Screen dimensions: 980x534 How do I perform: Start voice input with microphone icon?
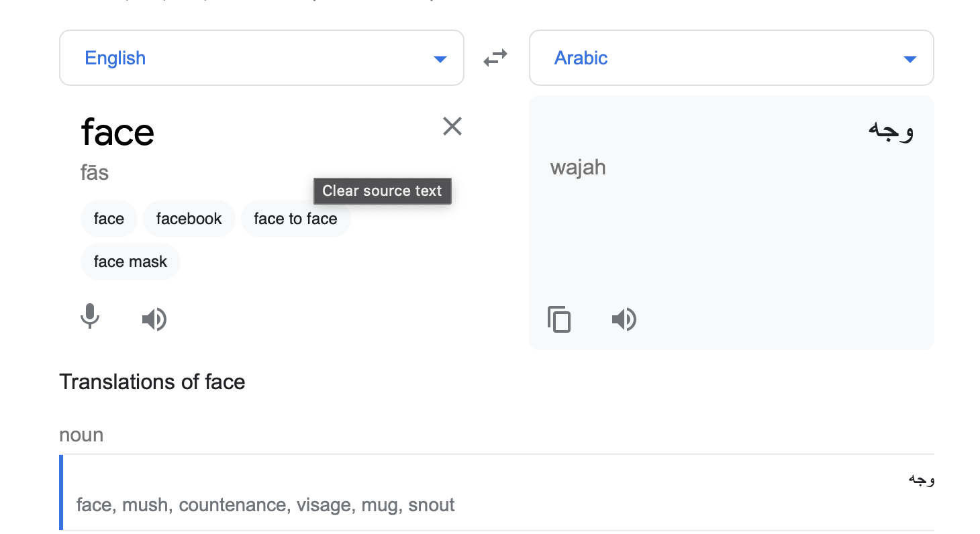point(90,317)
